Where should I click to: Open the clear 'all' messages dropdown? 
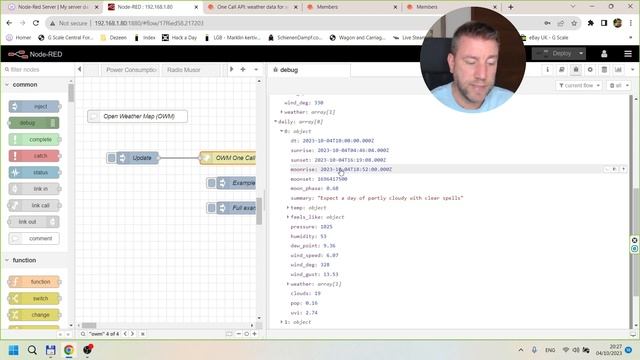[x=618, y=85]
